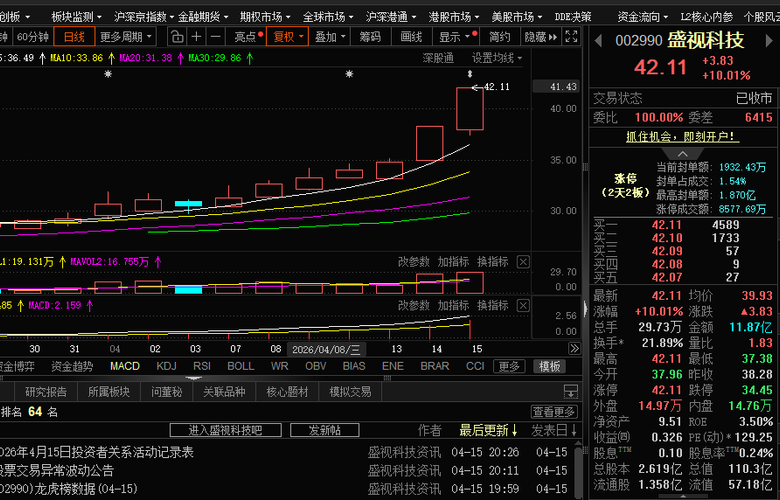Click the 深股通 label
The width and height of the screenshot is (780, 500).
click(438, 58)
